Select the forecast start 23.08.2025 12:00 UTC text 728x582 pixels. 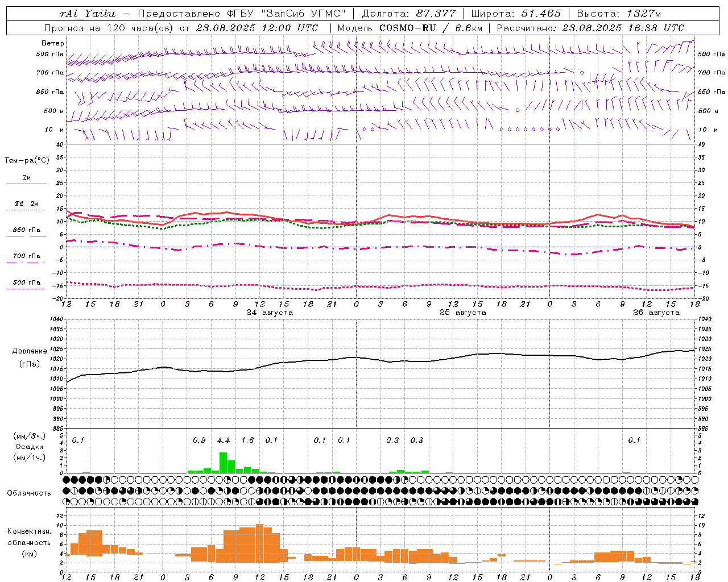(257, 28)
